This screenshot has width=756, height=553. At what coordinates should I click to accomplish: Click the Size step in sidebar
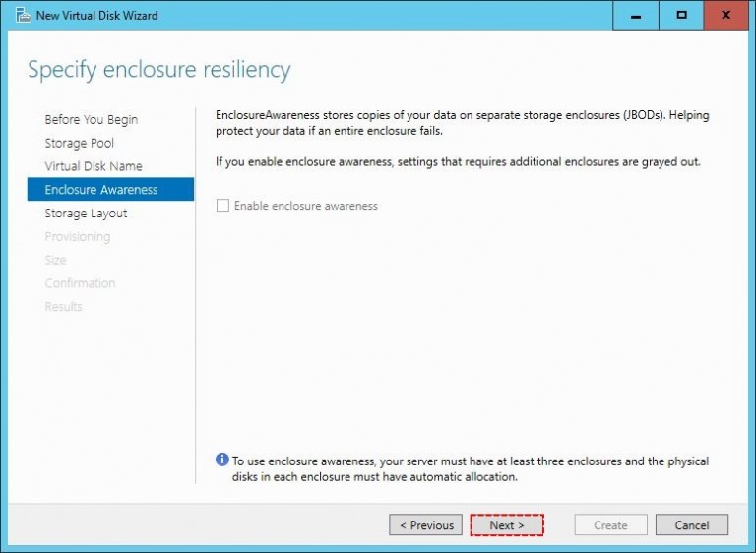(55, 260)
